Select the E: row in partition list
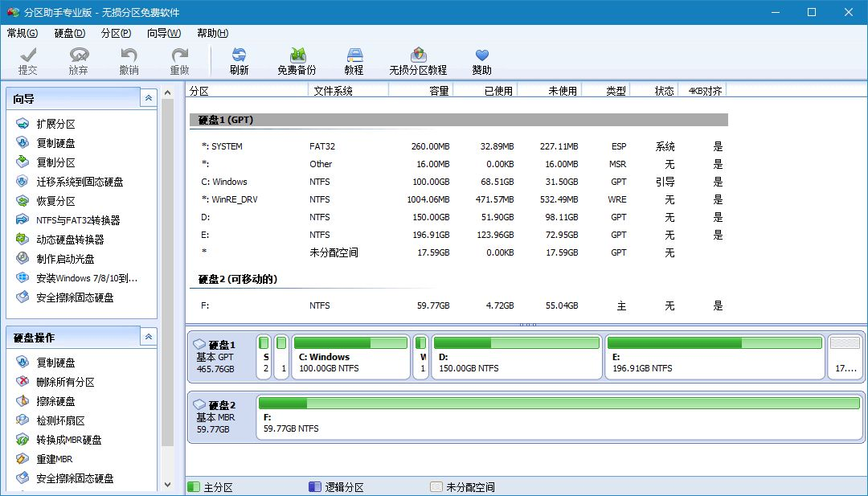The image size is (868, 496). (x=458, y=235)
